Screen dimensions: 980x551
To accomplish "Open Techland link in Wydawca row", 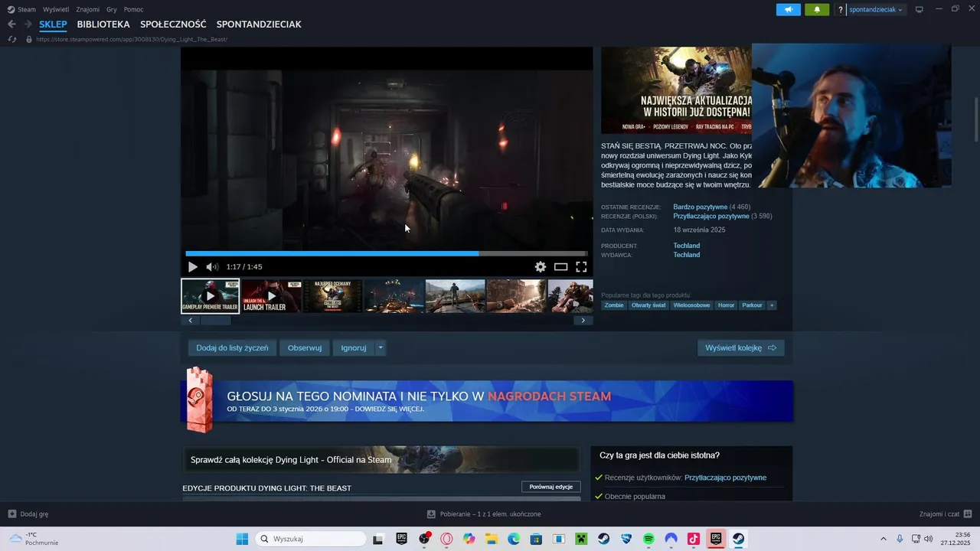I will (687, 255).
